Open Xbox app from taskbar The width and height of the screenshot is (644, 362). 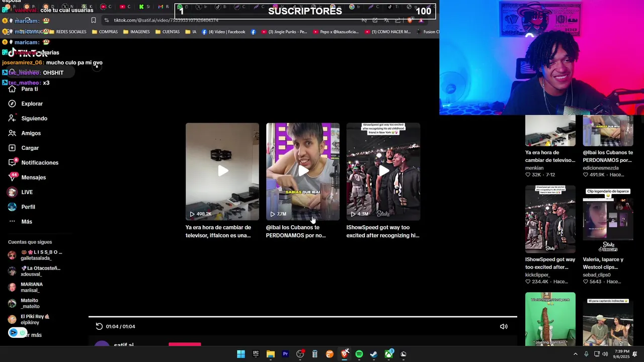coord(389,354)
